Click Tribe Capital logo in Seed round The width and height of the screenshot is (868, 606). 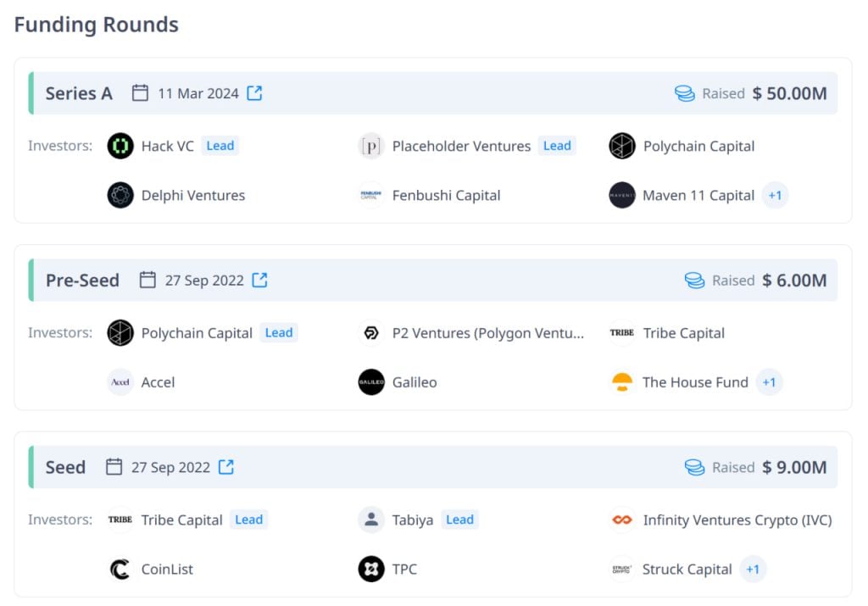pyautogui.click(x=120, y=520)
